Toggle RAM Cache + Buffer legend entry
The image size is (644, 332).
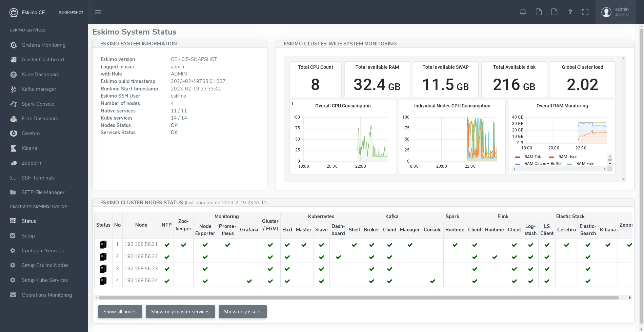(543, 164)
